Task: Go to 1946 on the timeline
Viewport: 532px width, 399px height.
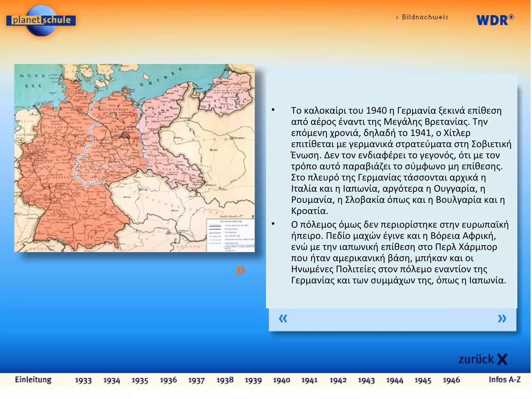Action: tap(451, 381)
